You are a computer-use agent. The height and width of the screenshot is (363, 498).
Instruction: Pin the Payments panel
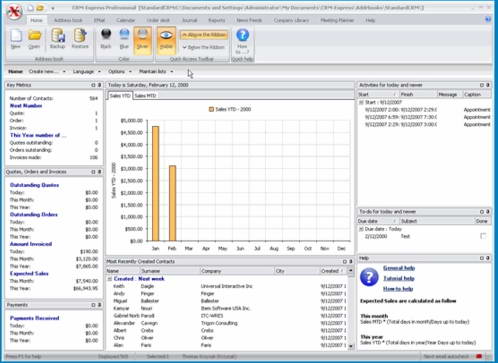point(99,305)
